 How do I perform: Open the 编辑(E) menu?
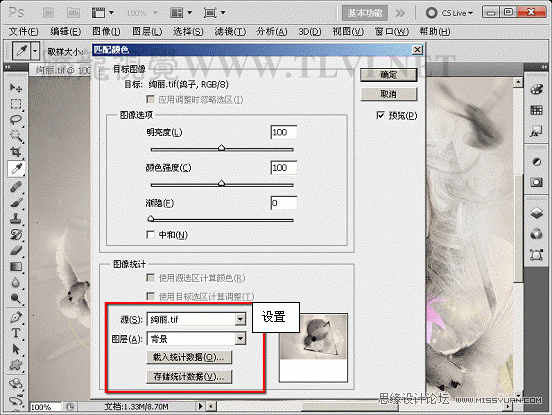point(65,32)
